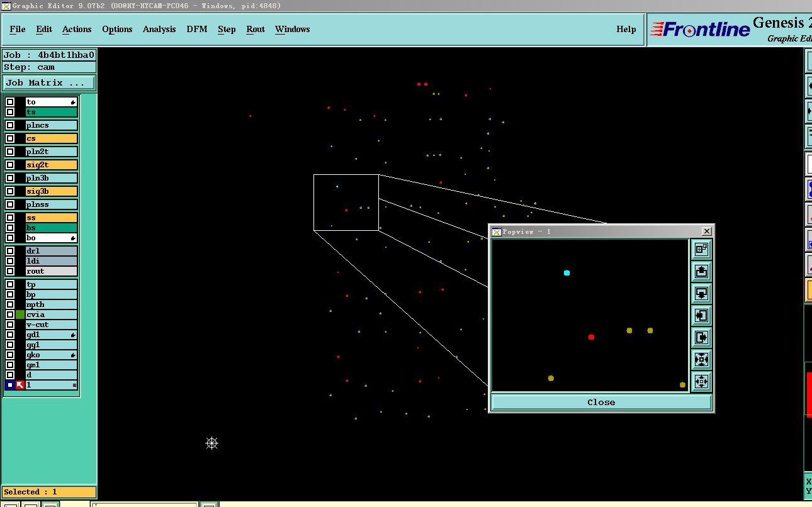
Task: Open the DFM menu
Action: 197,29
